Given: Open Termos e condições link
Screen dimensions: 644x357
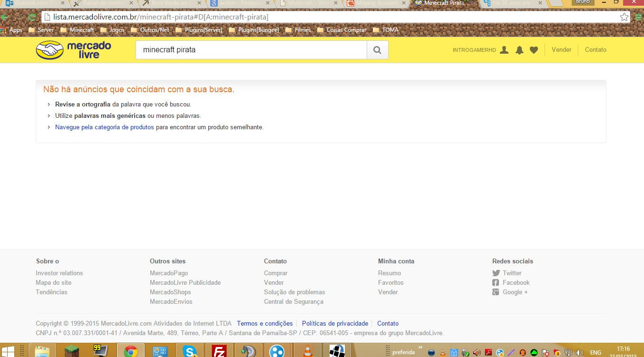Looking at the screenshot, I should click(265, 324).
